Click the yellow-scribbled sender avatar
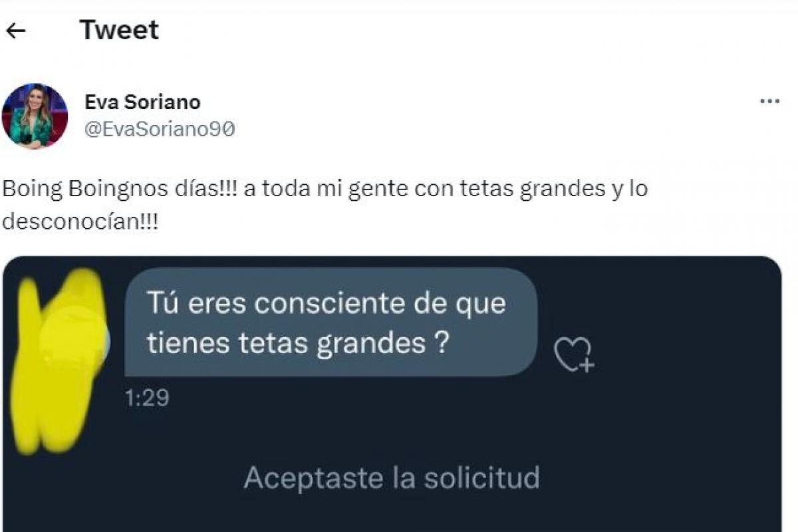The height and width of the screenshot is (532, 798). click(x=60, y=359)
